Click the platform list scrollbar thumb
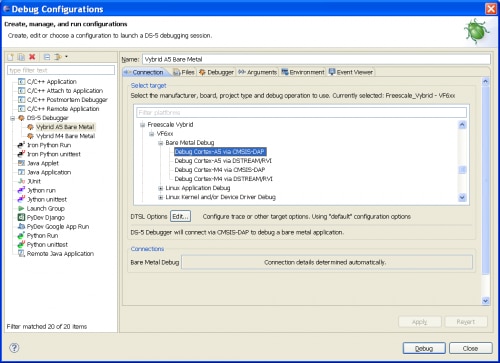This screenshot has width=500, height=363. [x=462, y=170]
